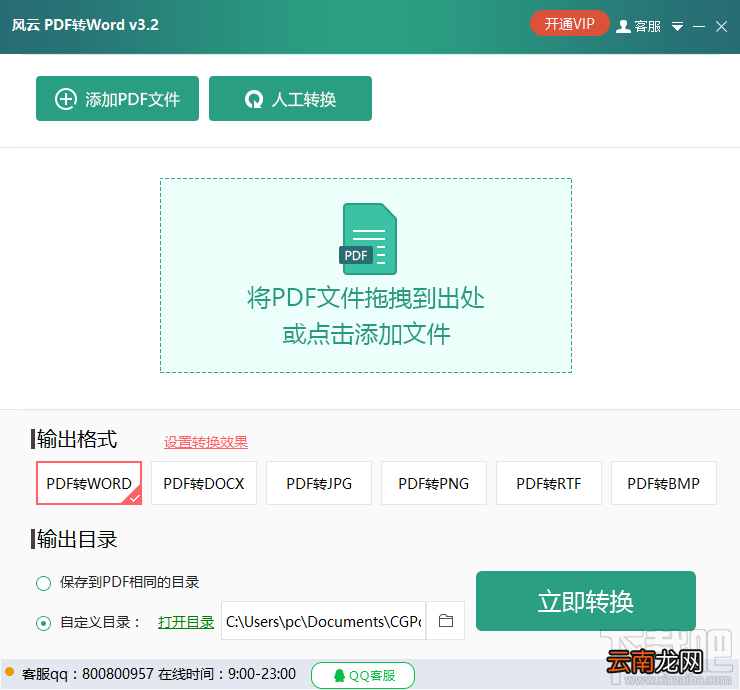The image size is (740, 690).
Task: Expand the title bar dropdown menu arrow
Action: point(677,26)
